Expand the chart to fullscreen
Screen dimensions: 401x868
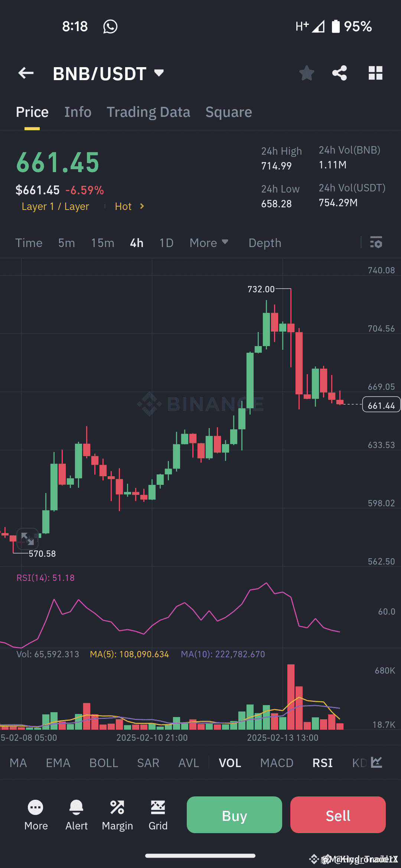point(27,538)
